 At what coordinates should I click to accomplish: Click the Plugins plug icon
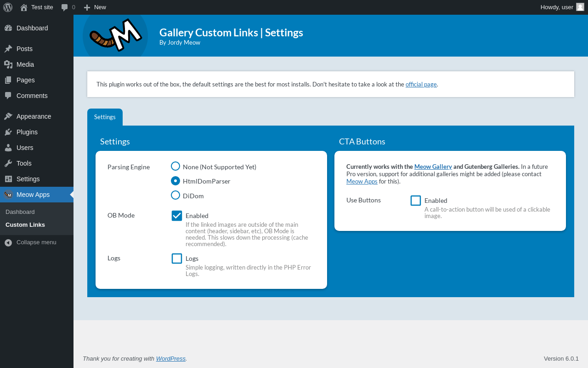[8, 132]
